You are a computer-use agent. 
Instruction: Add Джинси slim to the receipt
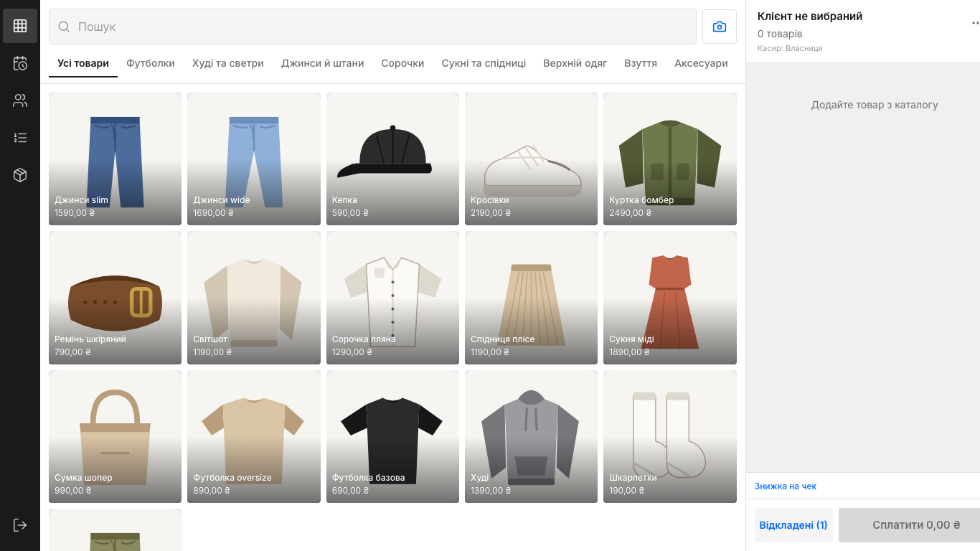[115, 159]
